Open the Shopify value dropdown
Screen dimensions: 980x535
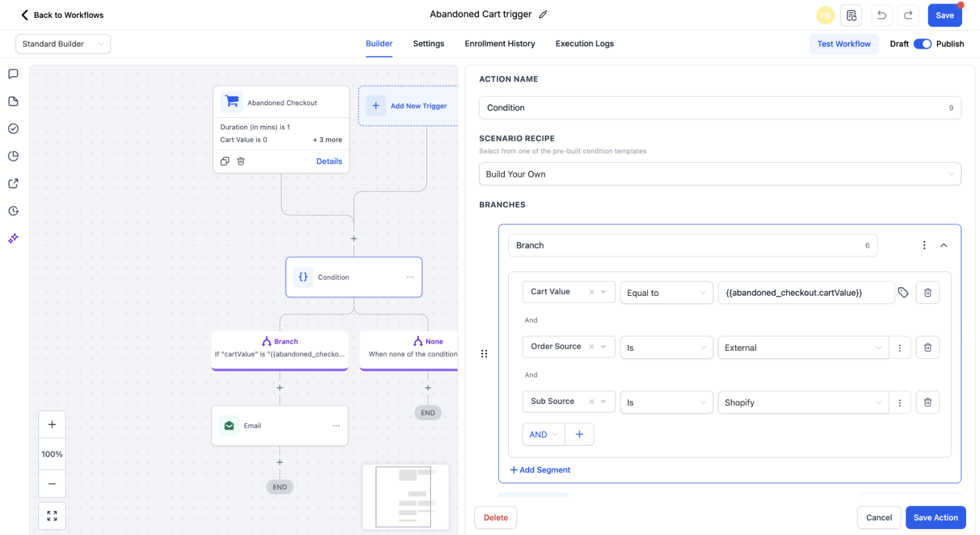(x=803, y=403)
